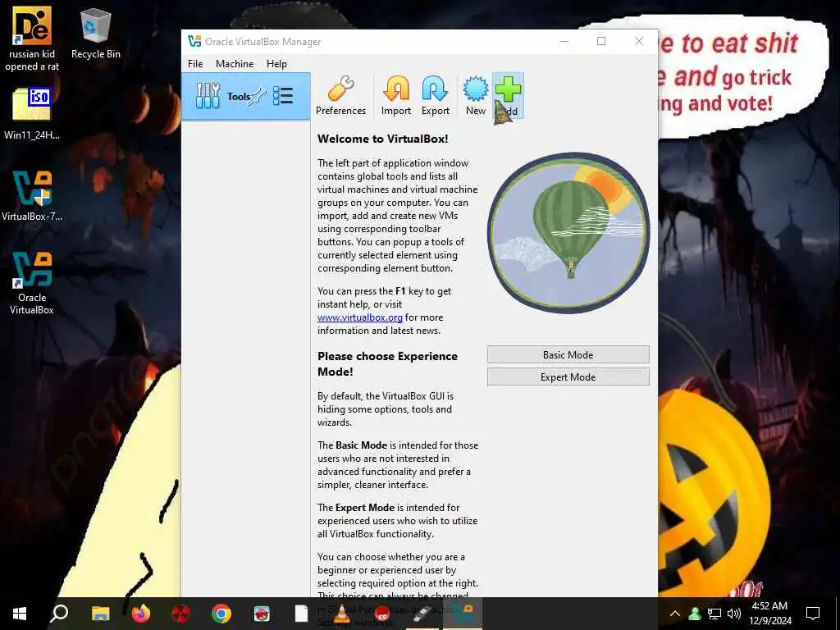Open the File menu
Screen dimensions: 840x630
point(195,64)
